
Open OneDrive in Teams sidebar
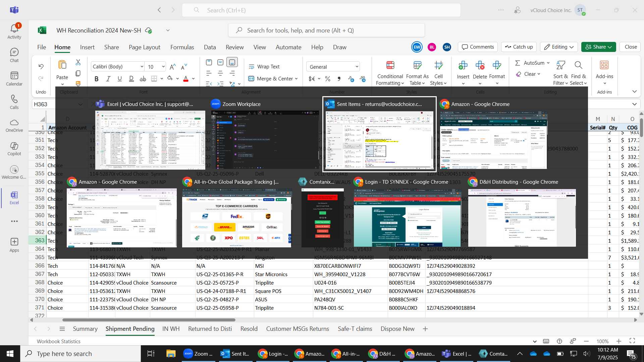14,125
